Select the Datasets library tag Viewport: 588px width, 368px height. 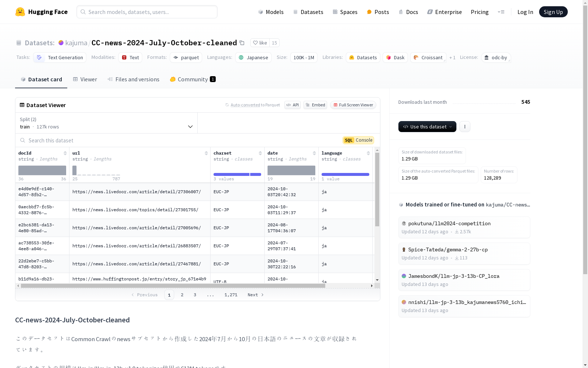pos(363,57)
